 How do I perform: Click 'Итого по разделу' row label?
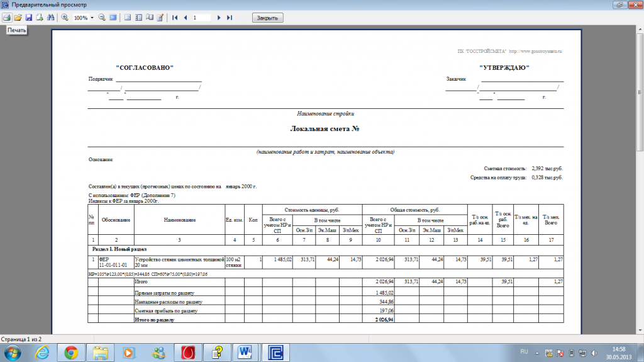point(155,320)
